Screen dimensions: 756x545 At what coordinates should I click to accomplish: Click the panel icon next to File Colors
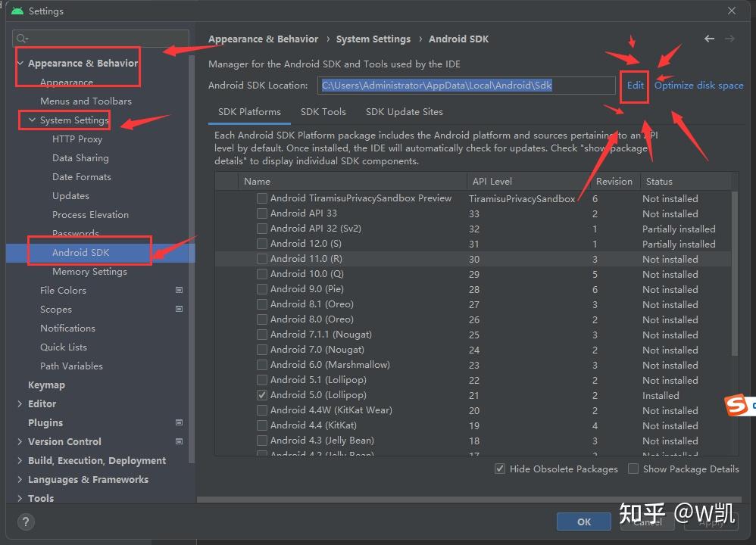pos(179,290)
